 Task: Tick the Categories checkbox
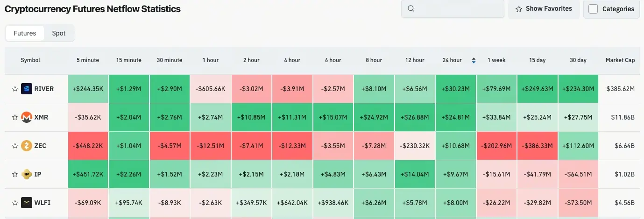pyautogui.click(x=593, y=9)
